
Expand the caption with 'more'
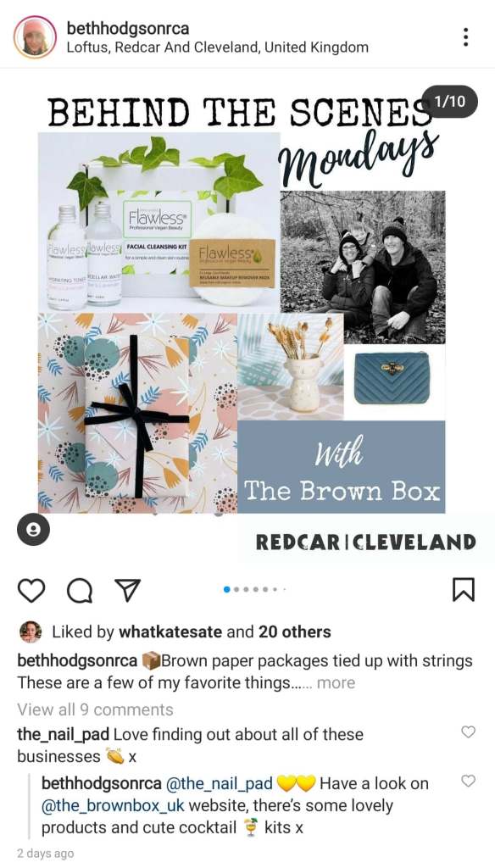(336, 683)
